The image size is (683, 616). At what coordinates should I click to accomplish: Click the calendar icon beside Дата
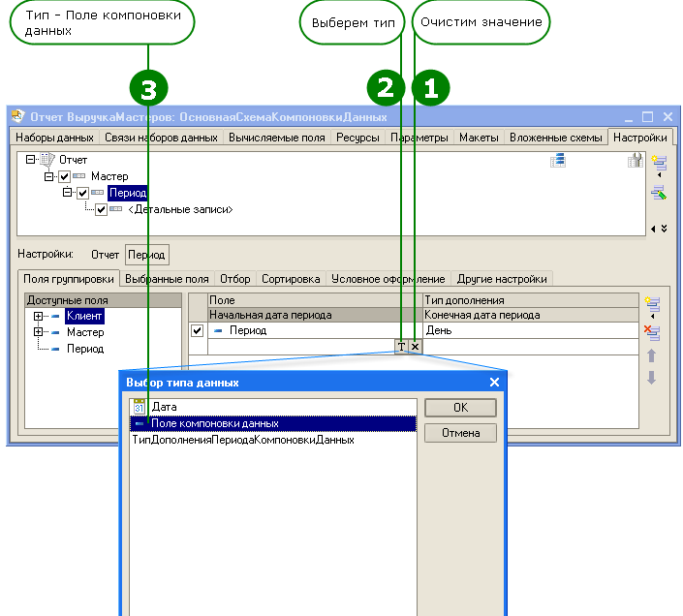tap(139, 406)
